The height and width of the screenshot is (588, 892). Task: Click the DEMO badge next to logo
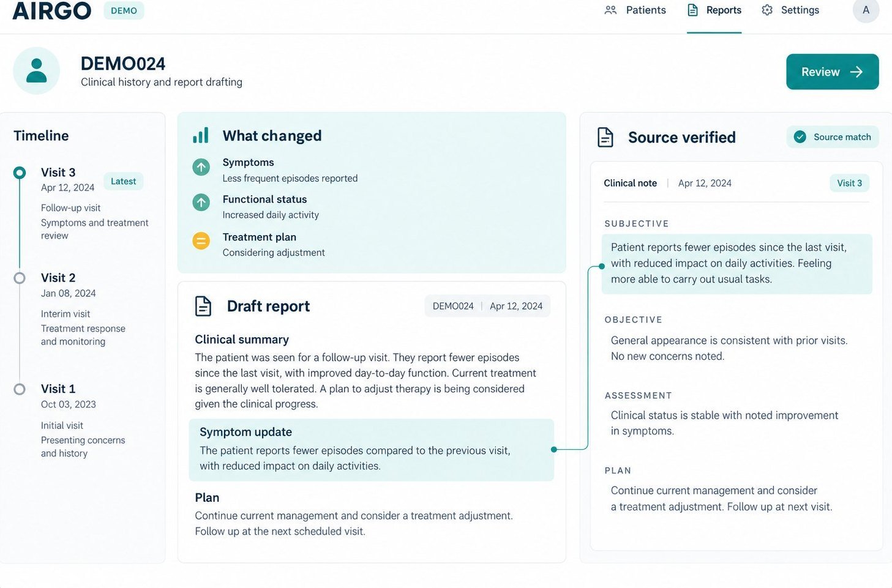pos(124,10)
